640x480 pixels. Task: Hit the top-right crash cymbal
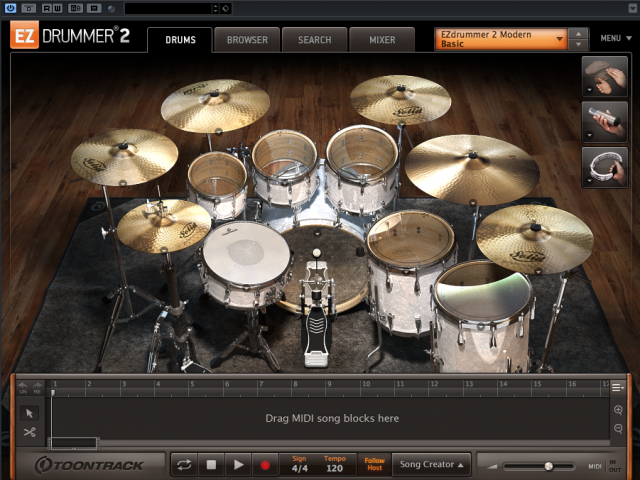click(x=400, y=100)
